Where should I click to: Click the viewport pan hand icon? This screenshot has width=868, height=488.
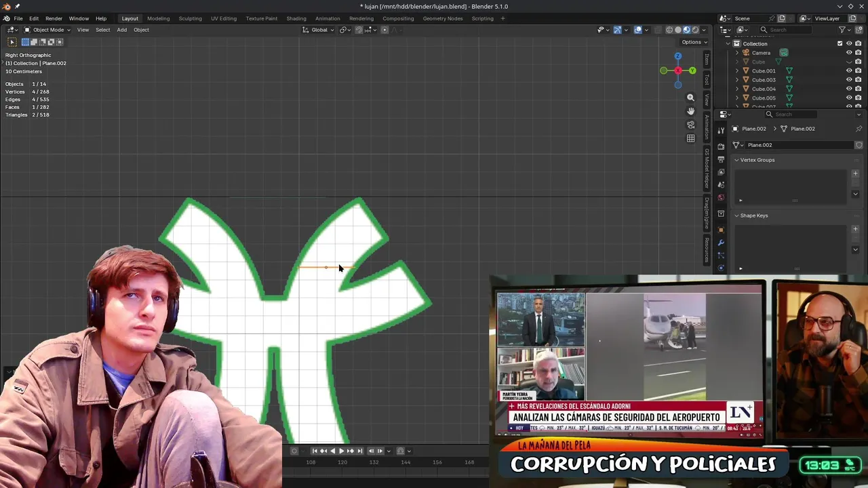tap(690, 111)
